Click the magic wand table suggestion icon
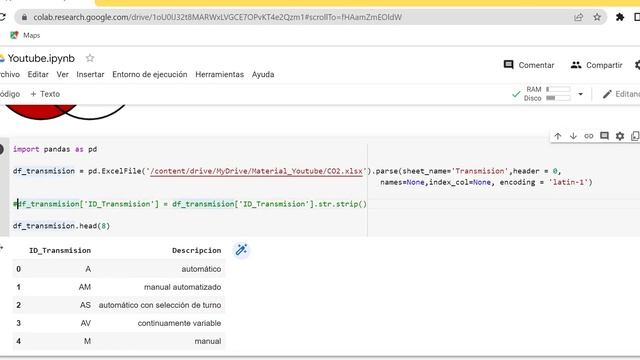640x360 pixels. [241, 249]
